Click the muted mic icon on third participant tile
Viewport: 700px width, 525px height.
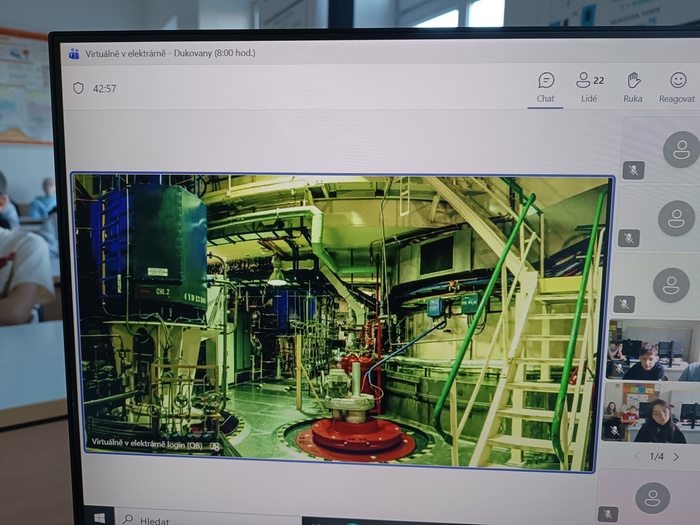[625, 303]
